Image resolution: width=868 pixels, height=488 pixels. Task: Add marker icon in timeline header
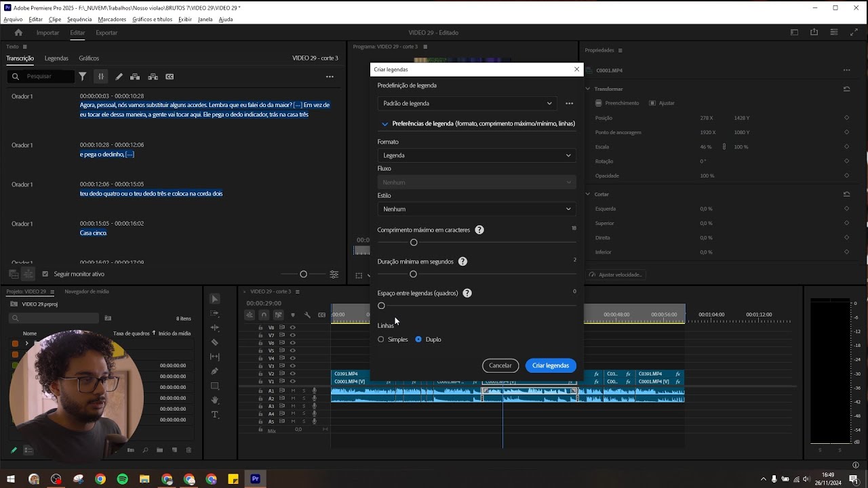click(x=293, y=314)
